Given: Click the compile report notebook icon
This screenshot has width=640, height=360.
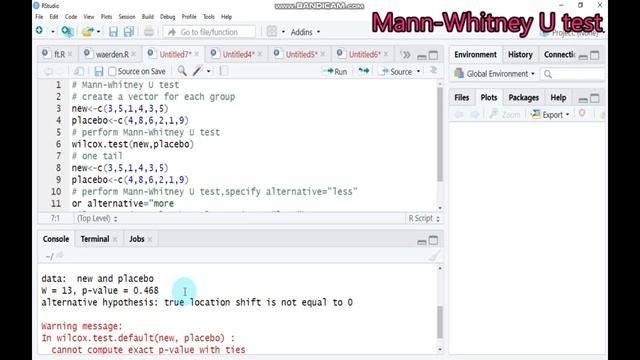Looking at the screenshot, I should pyautogui.click(x=224, y=71).
